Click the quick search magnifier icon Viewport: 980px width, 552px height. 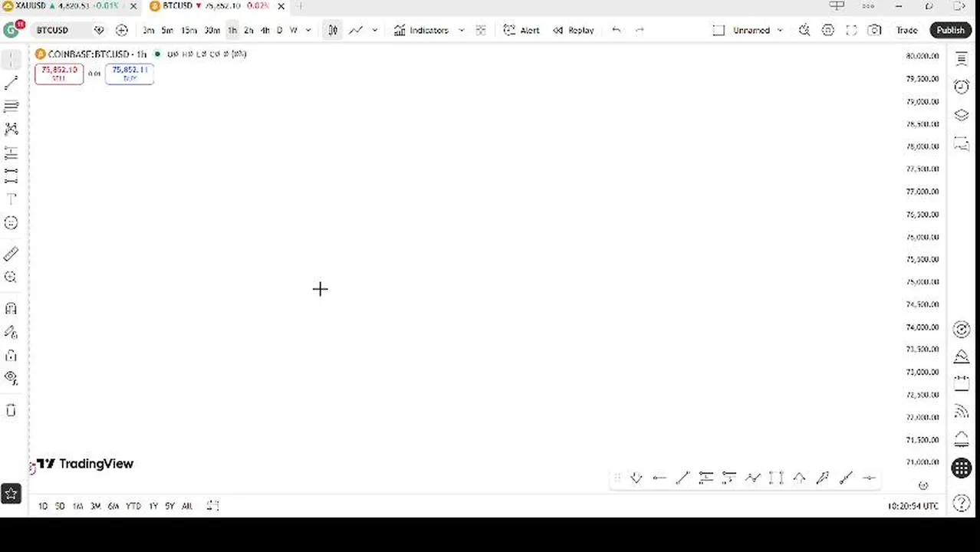804,30
